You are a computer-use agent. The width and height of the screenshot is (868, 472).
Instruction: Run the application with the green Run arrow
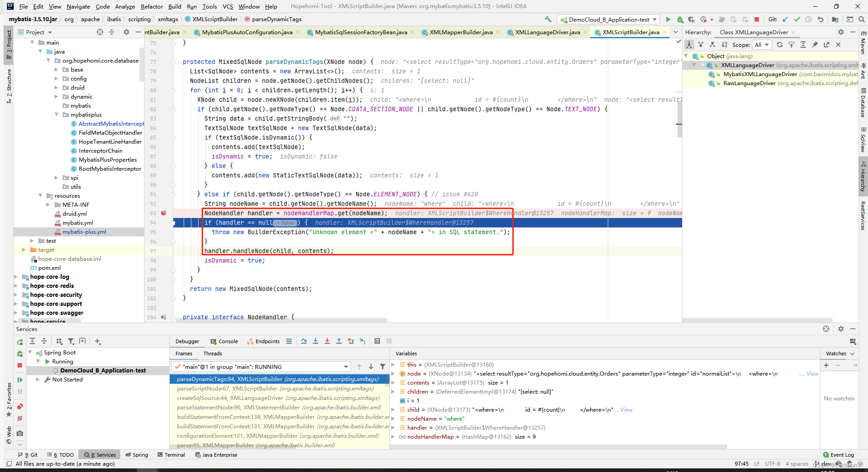pyautogui.click(x=668, y=19)
